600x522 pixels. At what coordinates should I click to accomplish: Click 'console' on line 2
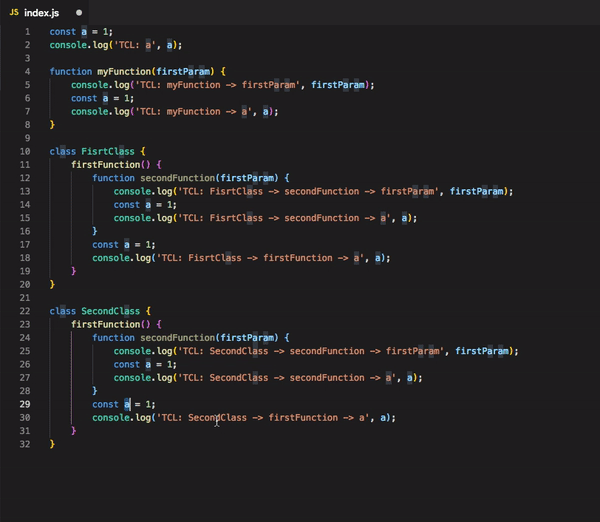(68, 45)
